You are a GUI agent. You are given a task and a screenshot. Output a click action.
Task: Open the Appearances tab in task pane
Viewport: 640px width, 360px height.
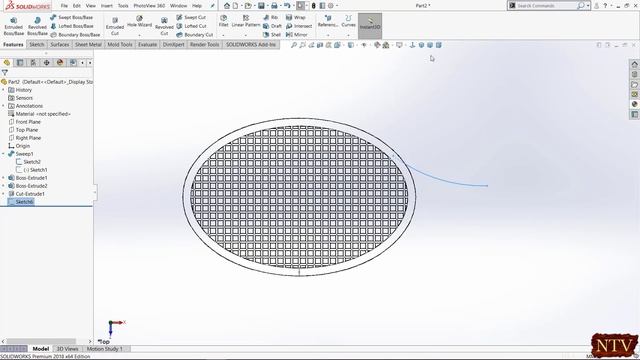634,104
